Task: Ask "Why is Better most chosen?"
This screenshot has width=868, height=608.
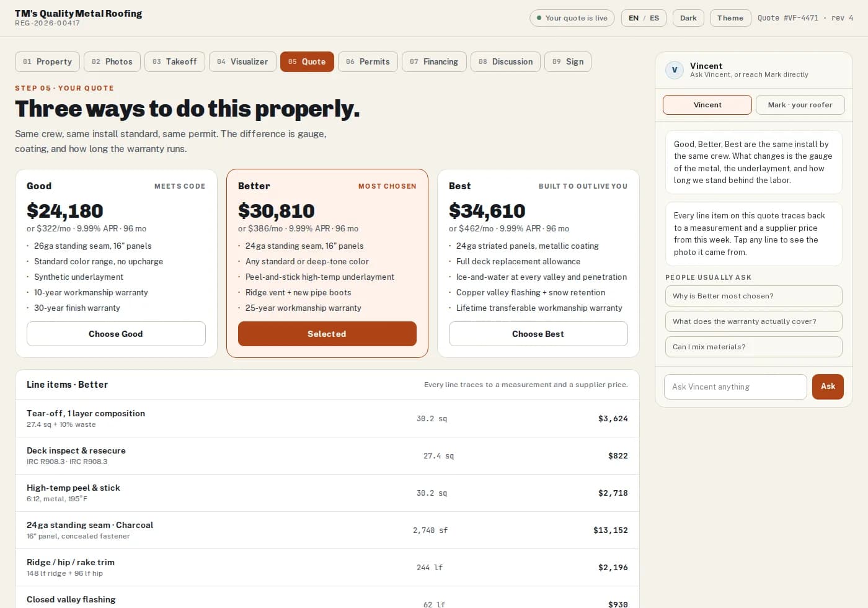Action: point(754,296)
